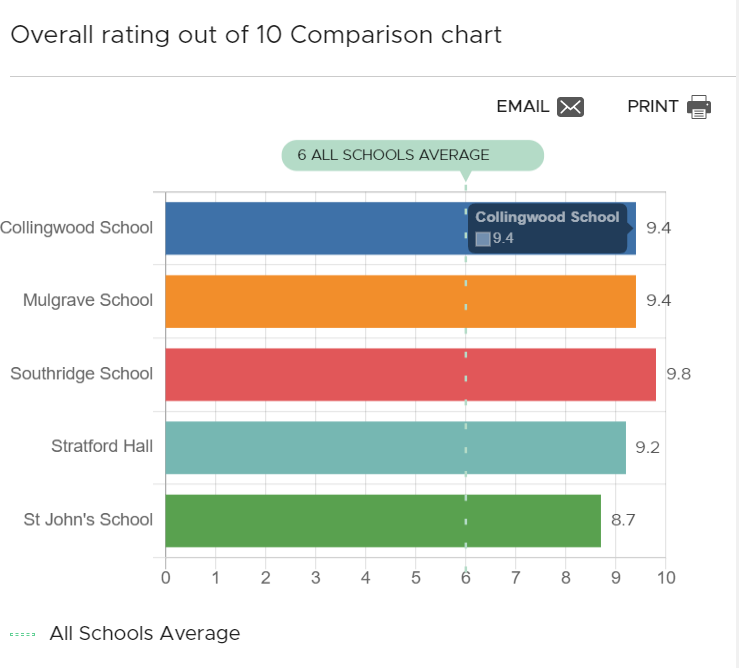739x668 pixels.
Task: Click the St John's School axis label
Action: coord(88,519)
